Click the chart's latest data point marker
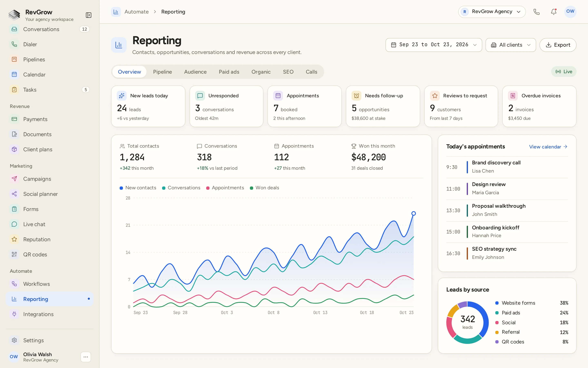Image resolution: width=588 pixels, height=368 pixels. [x=414, y=213]
